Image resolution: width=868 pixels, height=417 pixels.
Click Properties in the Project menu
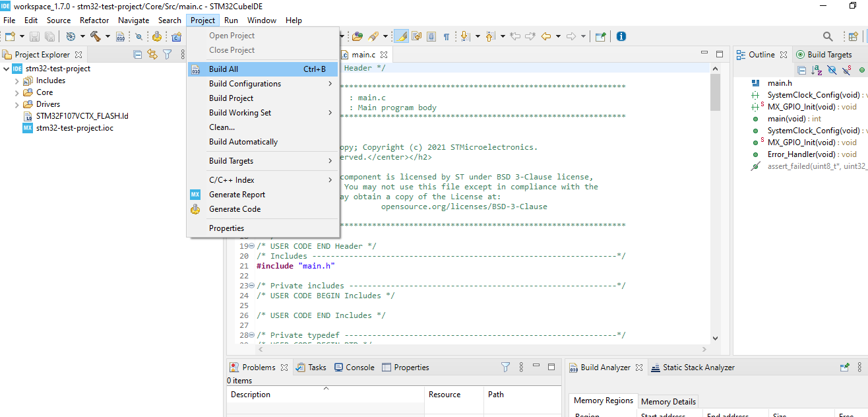tap(226, 228)
